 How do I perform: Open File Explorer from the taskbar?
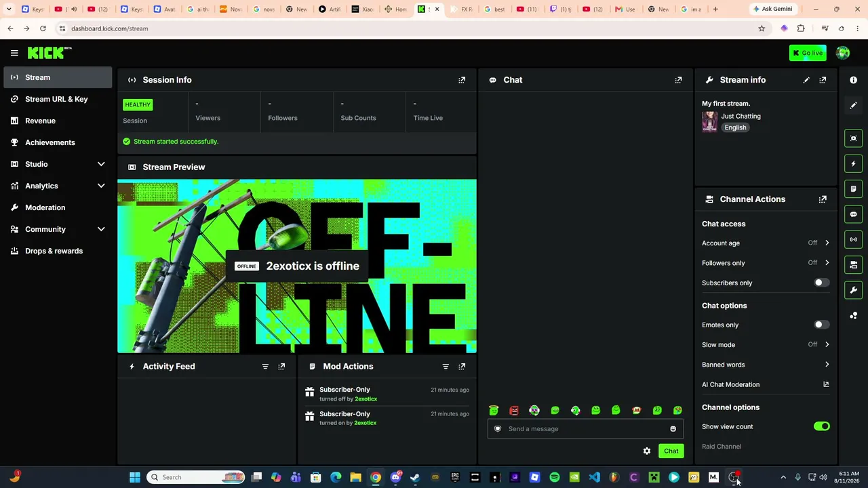pos(355,477)
